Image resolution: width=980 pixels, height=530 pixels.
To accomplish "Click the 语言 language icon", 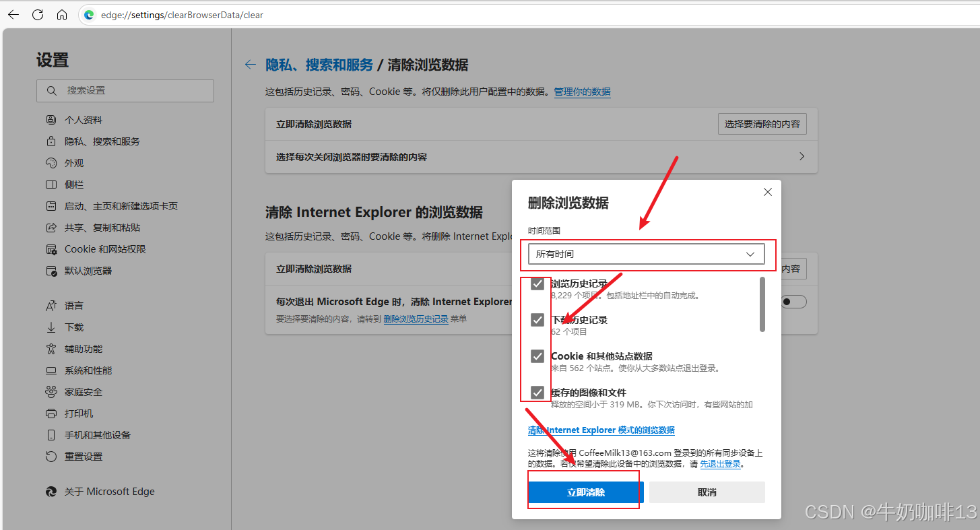I will 51,306.
